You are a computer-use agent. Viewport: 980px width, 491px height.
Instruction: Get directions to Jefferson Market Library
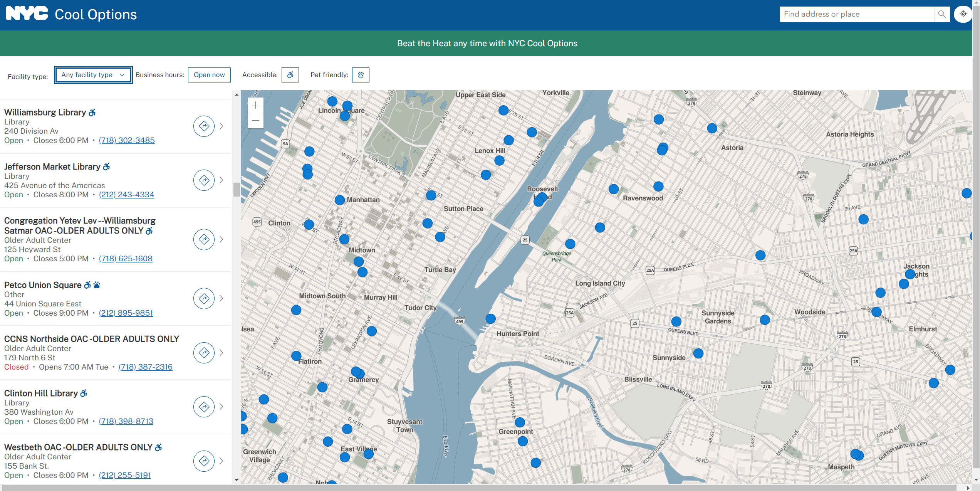click(204, 180)
